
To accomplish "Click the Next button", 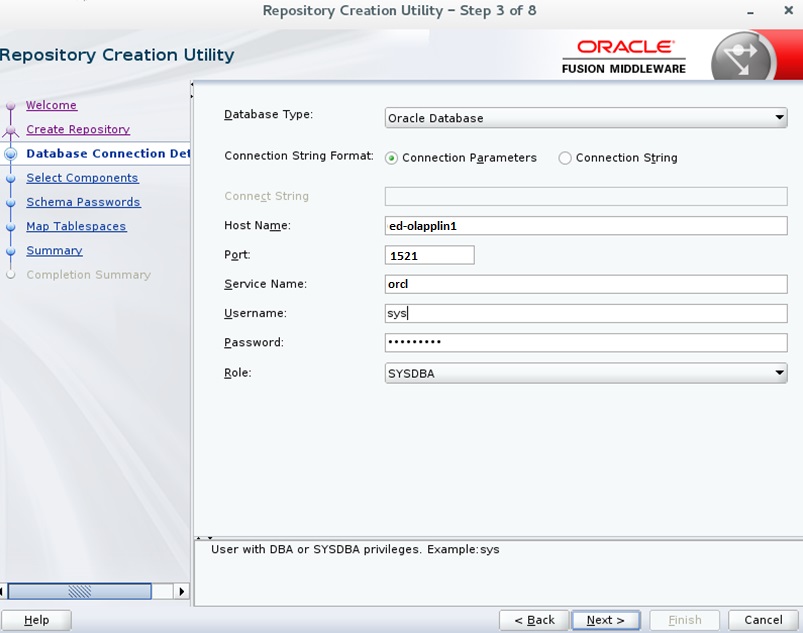I will pyautogui.click(x=605, y=619).
